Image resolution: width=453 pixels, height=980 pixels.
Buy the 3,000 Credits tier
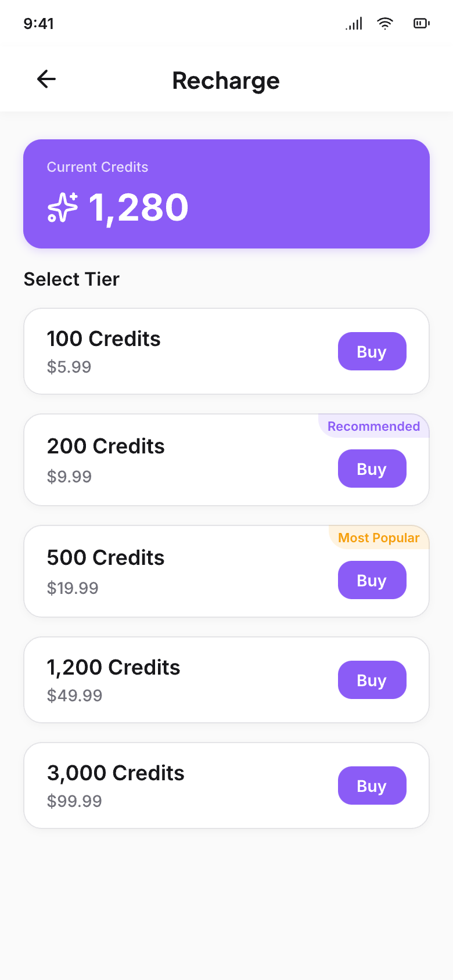(372, 786)
